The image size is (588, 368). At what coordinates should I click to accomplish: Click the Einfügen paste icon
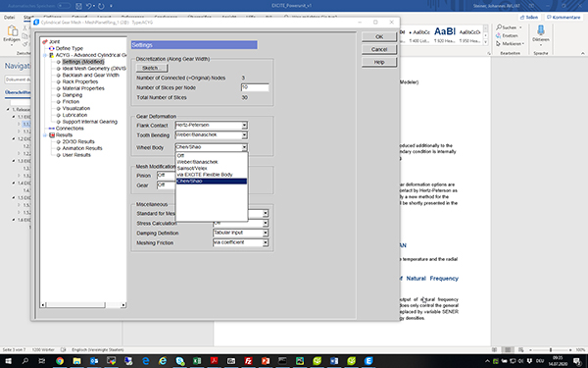point(12,30)
